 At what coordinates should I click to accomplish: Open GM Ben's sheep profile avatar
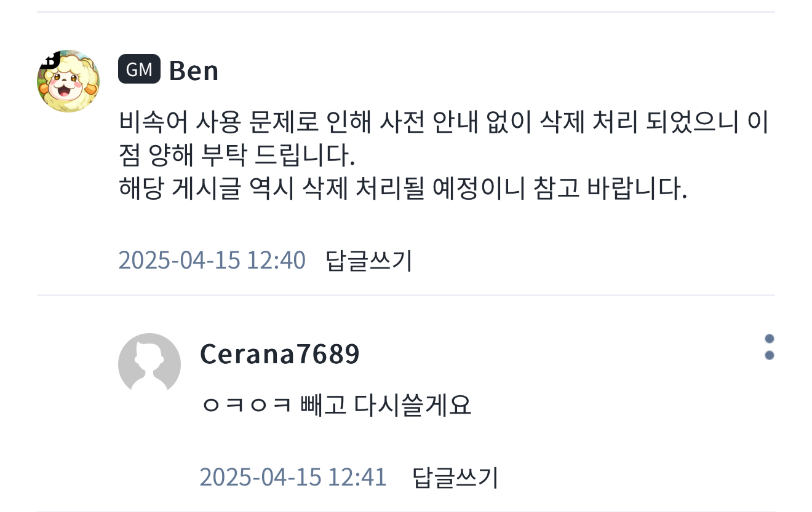click(68, 82)
